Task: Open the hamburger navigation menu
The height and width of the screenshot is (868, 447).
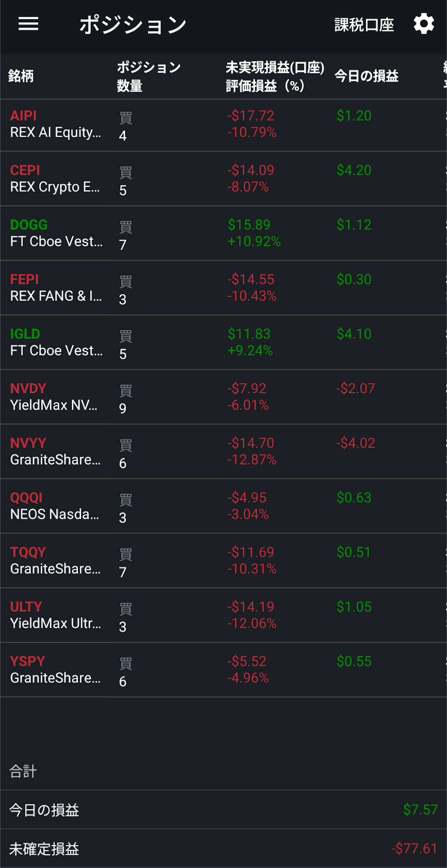Action: coord(28,24)
